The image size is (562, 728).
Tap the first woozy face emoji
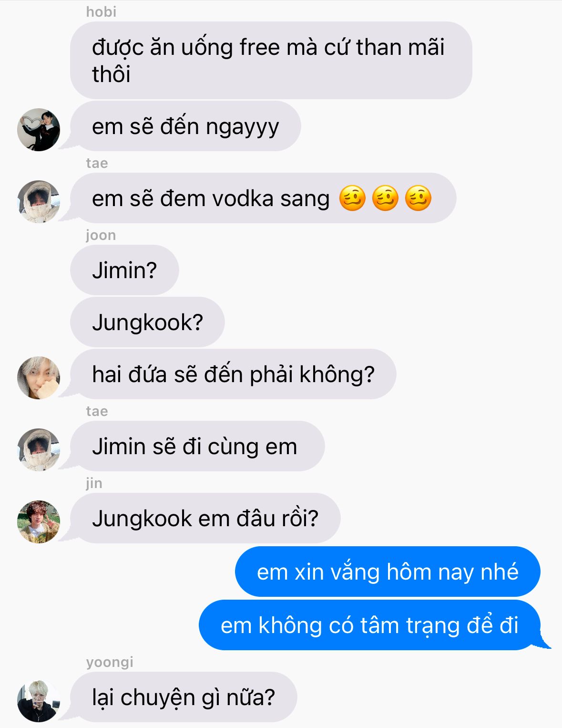click(x=352, y=198)
